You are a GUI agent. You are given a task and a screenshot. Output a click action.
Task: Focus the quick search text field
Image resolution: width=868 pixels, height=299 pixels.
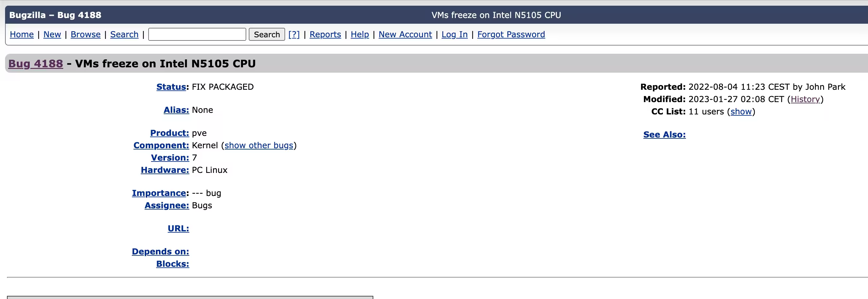pyautogui.click(x=197, y=34)
